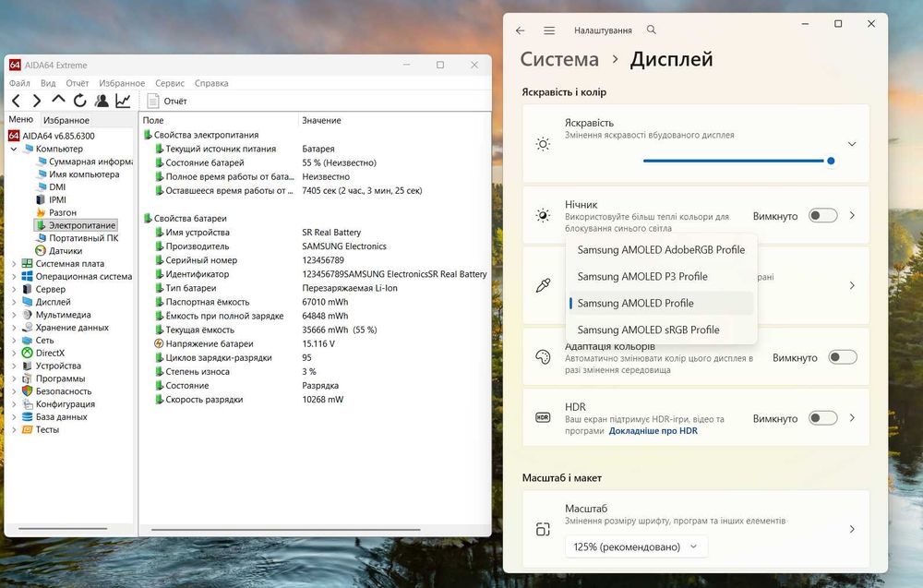Open the Справка menu in AIDA64
The width and height of the screenshot is (923, 588).
(x=211, y=83)
